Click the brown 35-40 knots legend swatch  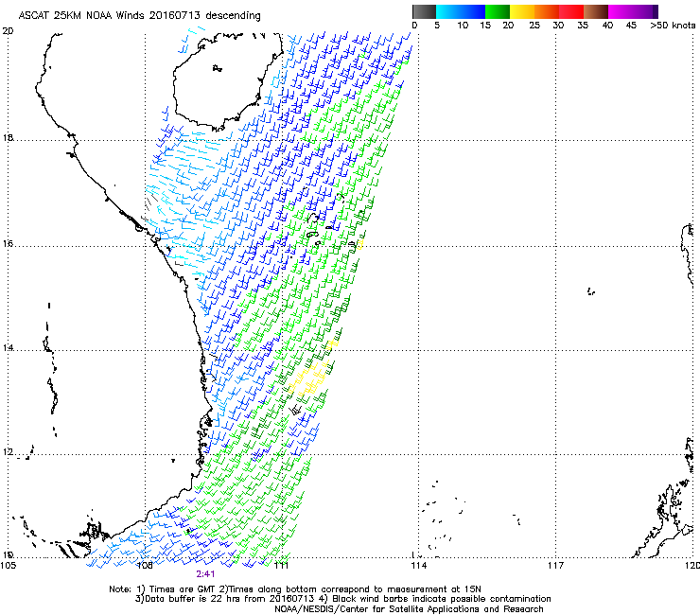pos(596,11)
